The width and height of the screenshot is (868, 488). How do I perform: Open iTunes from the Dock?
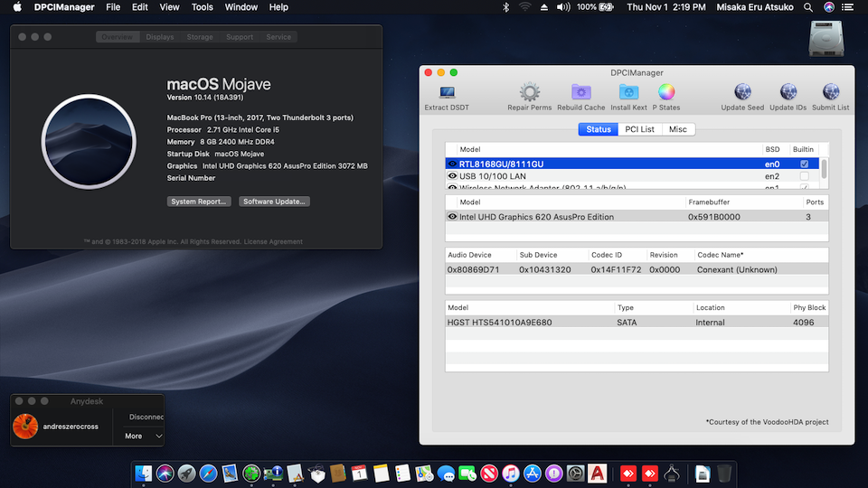pyautogui.click(x=510, y=474)
